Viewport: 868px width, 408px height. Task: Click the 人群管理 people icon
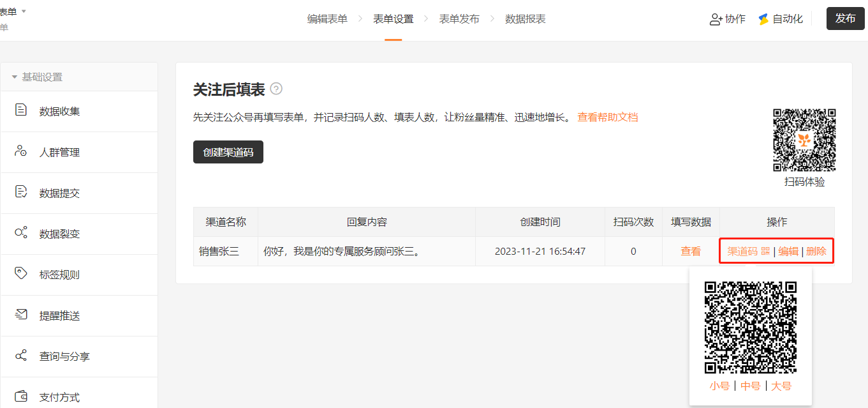pyautogui.click(x=20, y=151)
